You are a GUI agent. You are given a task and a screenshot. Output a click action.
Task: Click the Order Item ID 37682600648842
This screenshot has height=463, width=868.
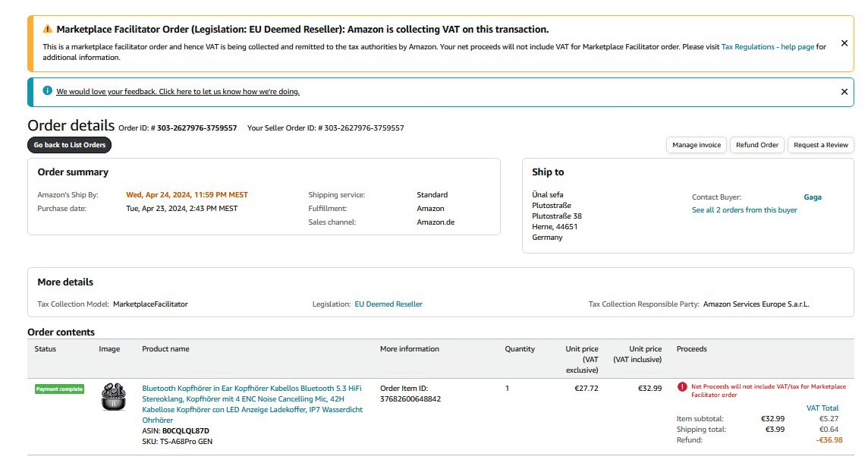410,399
